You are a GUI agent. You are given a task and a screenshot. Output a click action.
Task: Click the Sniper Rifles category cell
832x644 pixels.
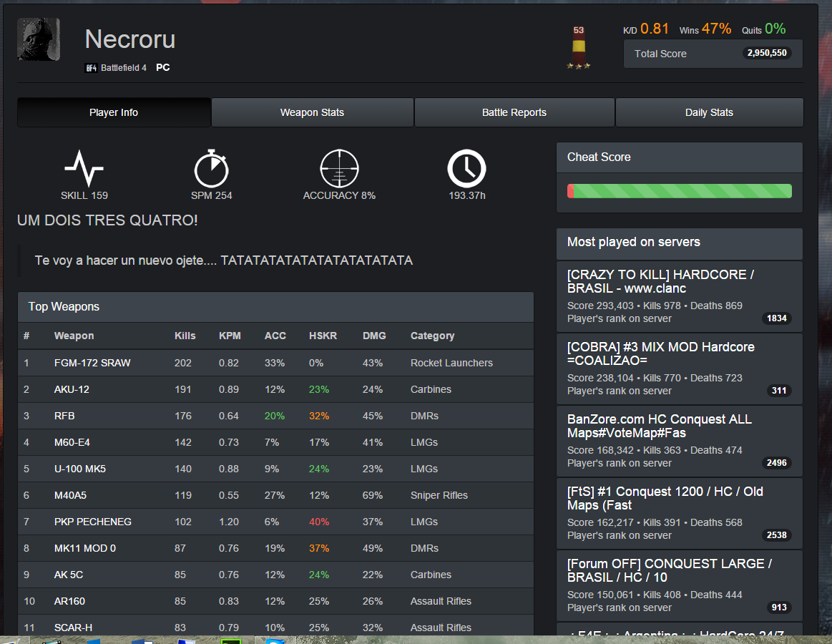click(439, 495)
